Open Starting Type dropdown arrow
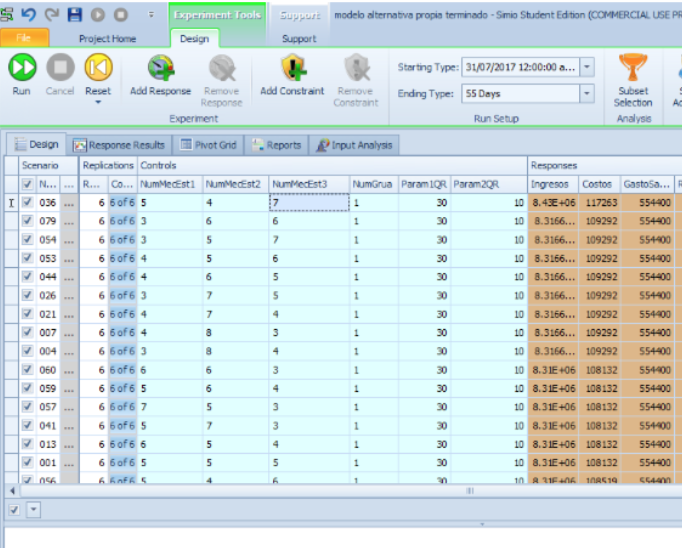The width and height of the screenshot is (682, 548). (x=587, y=67)
